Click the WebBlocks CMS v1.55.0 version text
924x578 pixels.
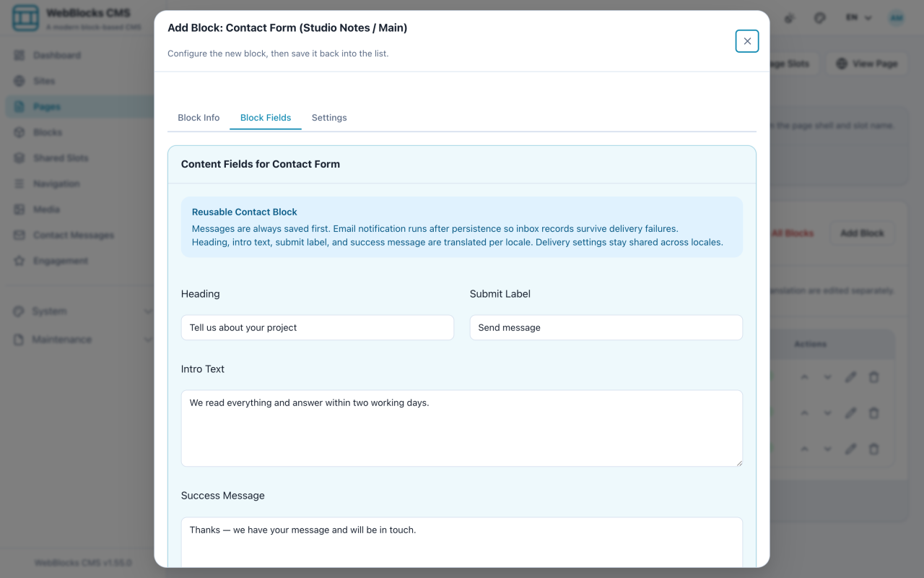[x=83, y=562]
